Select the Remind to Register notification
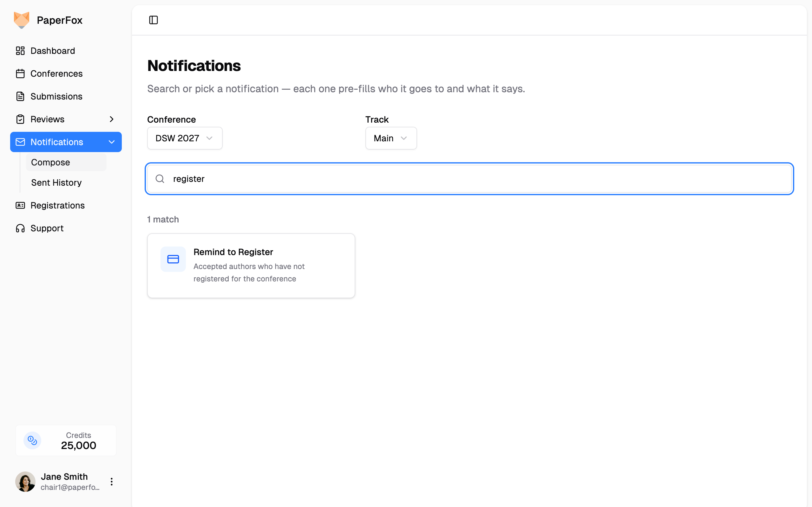Screen dimensions: 812x507 click(x=251, y=265)
